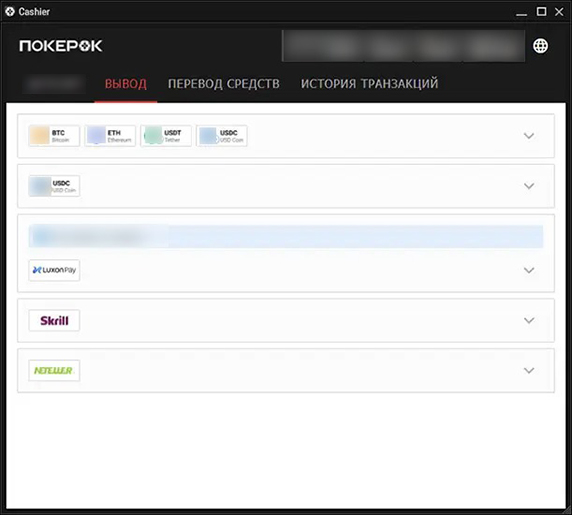Choose the Luxon Pay logo
This screenshot has width=572, height=515.
[x=54, y=270]
